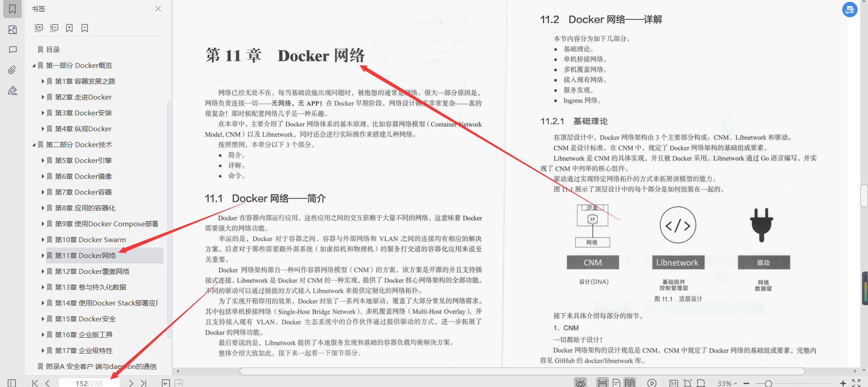Expand 第1章 容器发展之路 bookmark

43,81
